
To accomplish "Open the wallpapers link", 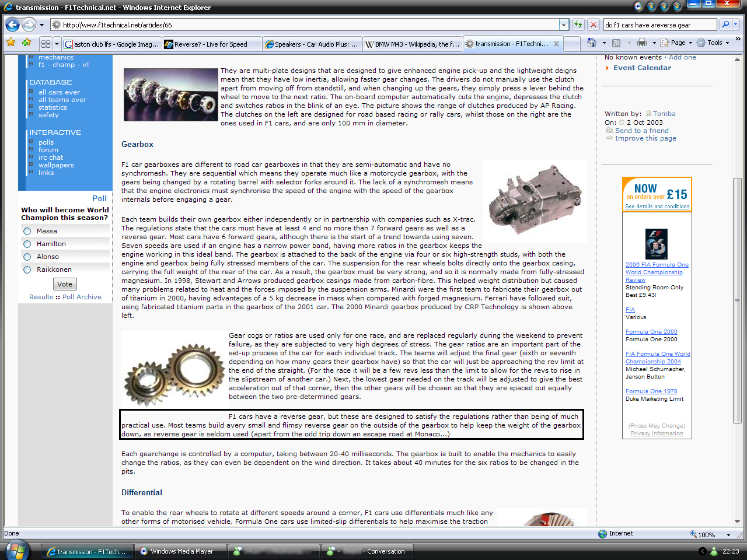I will coord(56,165).
